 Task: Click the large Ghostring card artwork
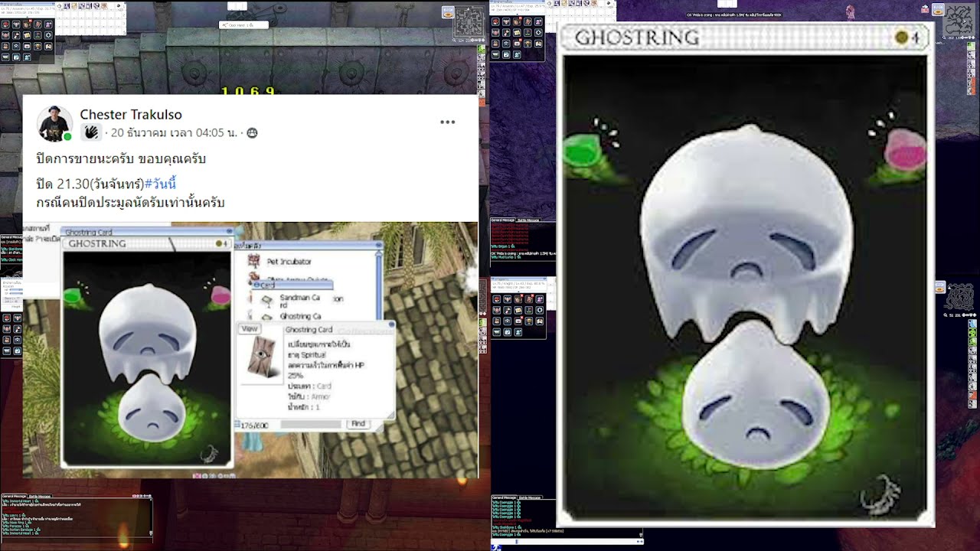745,289
